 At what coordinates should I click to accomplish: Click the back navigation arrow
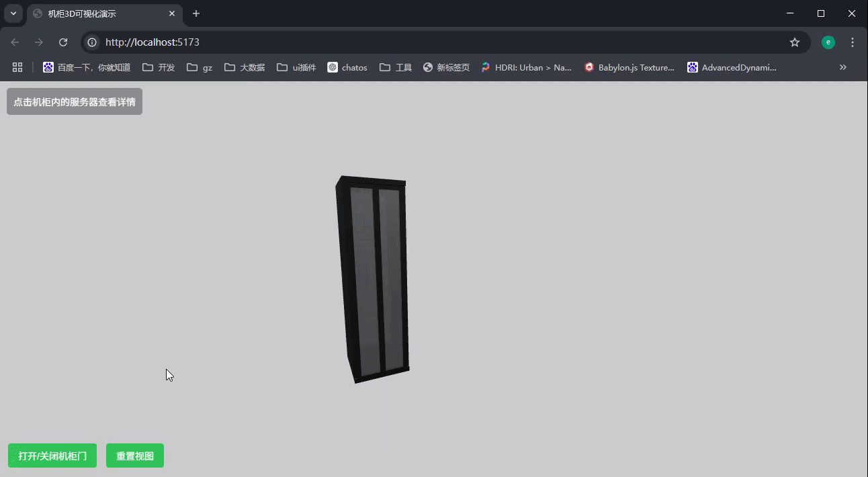(x=15, y=42)
